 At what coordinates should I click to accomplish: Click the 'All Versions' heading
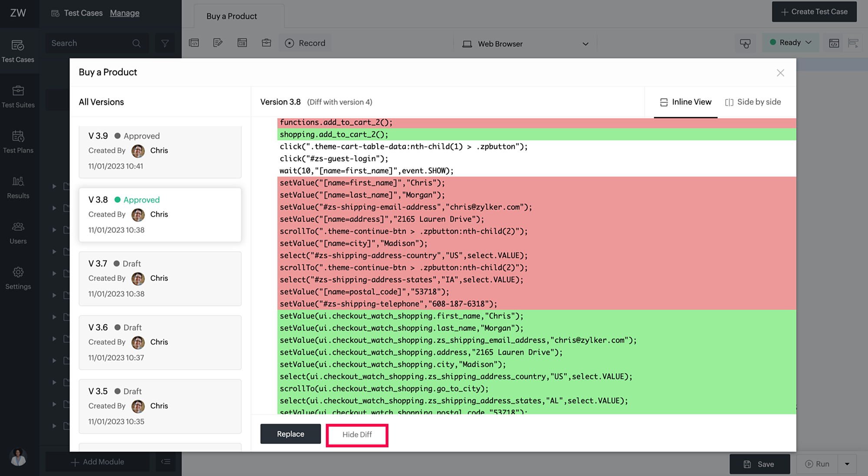click(x=101, y=102)
